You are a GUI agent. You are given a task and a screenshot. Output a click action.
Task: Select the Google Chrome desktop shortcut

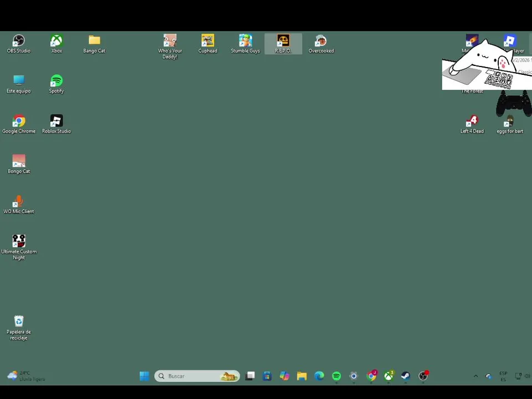coord(19,124)
